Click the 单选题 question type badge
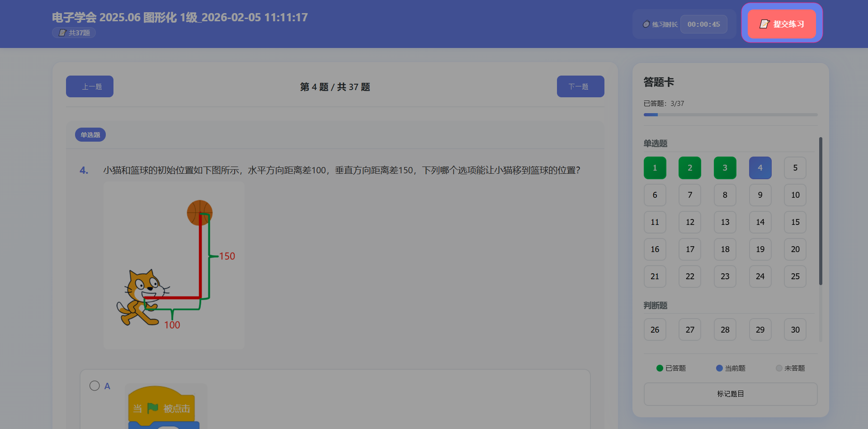 pyautogui.click(x=90, y=135)
